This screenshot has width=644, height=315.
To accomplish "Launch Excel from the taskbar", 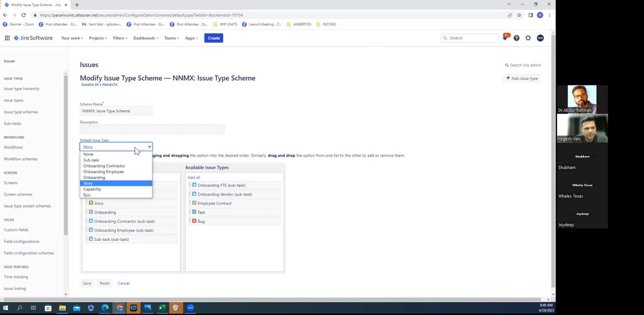I will click(162, 308).
